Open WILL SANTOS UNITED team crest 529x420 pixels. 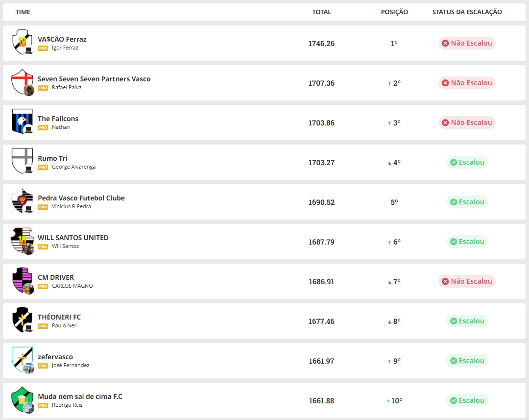22,241
